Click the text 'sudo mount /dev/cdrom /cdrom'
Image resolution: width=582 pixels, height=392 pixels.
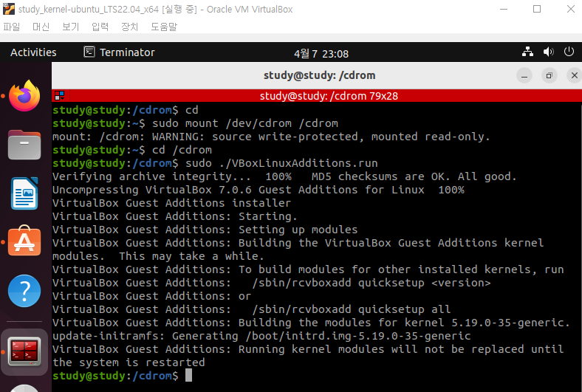coord(245,123)
